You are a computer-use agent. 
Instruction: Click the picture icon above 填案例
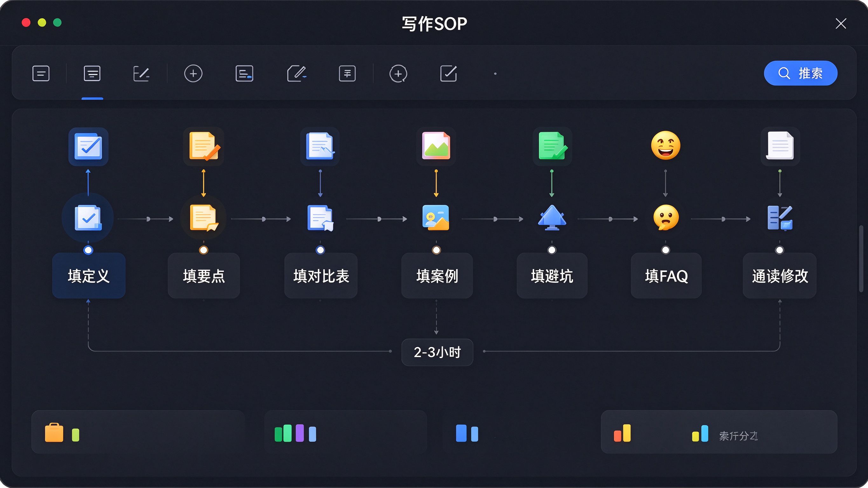pyautogui.click(x=436, y=146)
